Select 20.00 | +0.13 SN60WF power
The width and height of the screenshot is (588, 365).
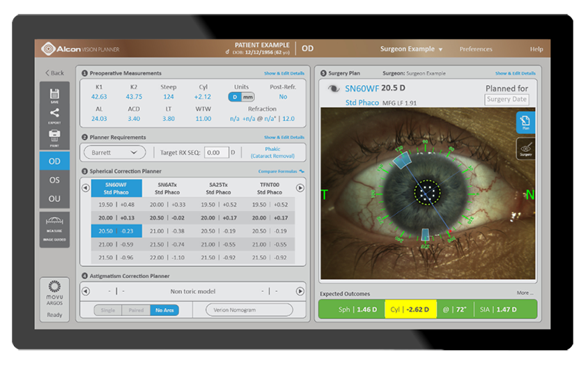[x=116, y=218]
